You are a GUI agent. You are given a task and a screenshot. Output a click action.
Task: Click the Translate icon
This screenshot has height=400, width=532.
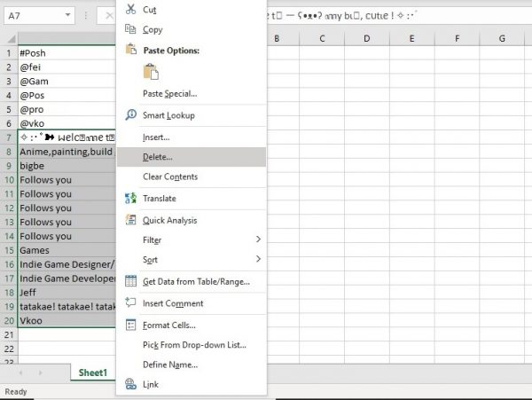click(x=131, y=199)
